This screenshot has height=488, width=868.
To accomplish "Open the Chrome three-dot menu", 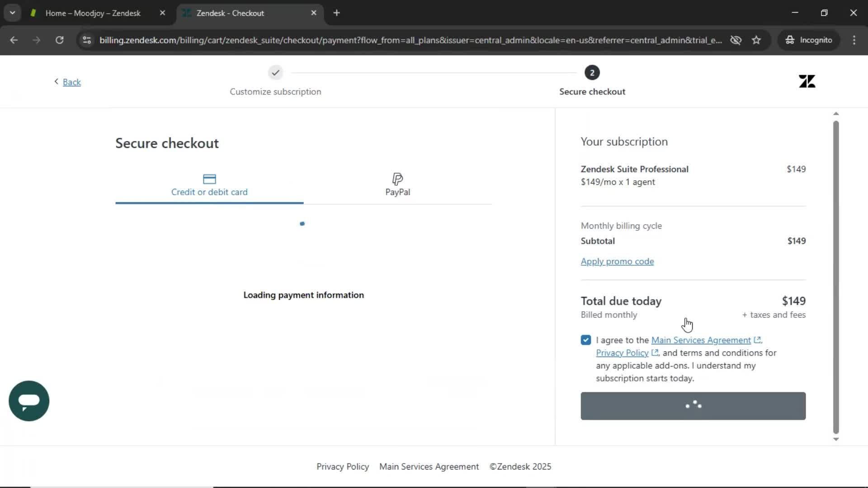I will pos(854,40).
